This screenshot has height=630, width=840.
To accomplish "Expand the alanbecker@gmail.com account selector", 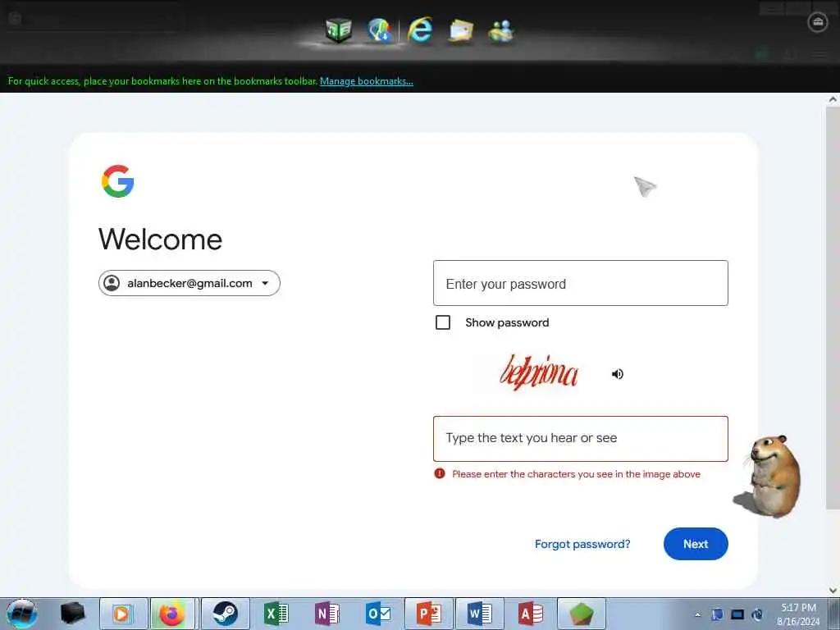I will click(189, 283).
